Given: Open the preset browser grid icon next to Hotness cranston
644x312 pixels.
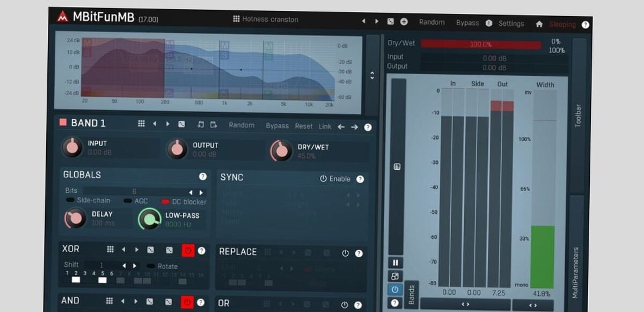Looking at the screenshot, I should [x=236, y=19].
